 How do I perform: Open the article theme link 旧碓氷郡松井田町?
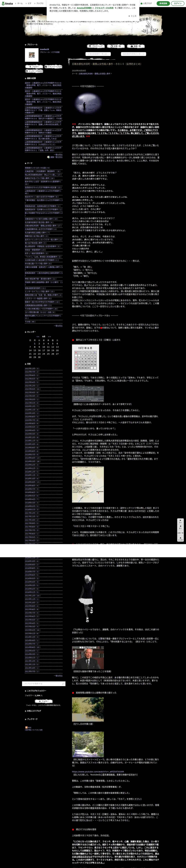tap(95, 73)
